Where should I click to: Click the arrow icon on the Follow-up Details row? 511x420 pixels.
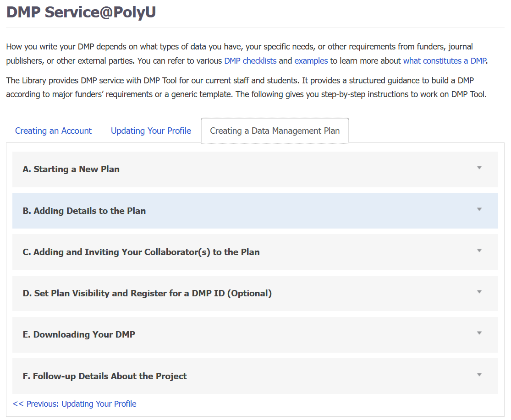click(479, 375)
